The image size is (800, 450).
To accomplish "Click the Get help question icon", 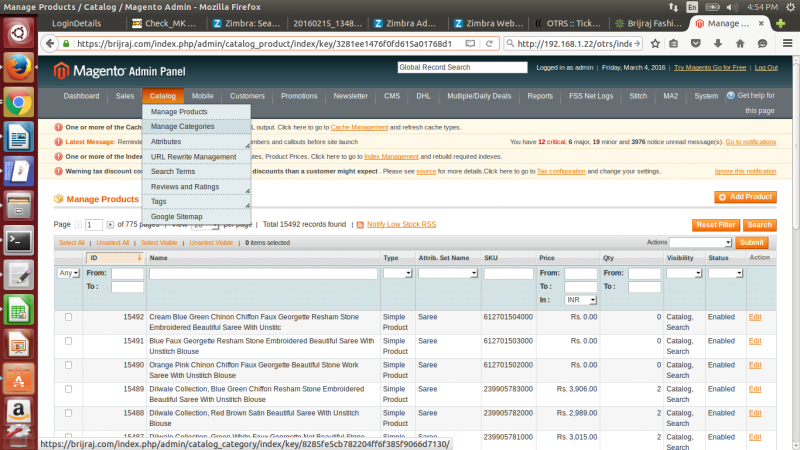I will point(731,95).
